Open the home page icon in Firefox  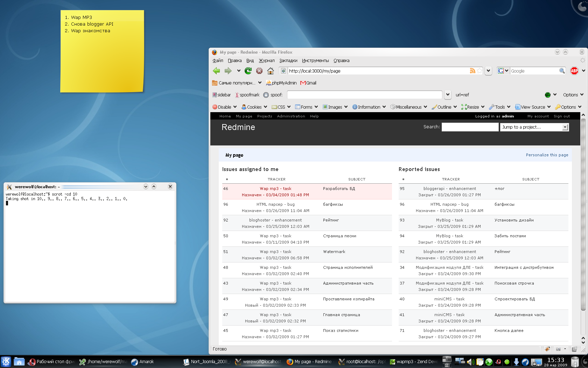(271, 71)
